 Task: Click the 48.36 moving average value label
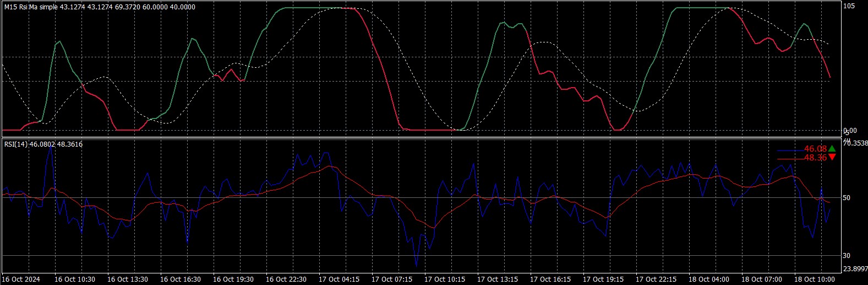point(815,158)
